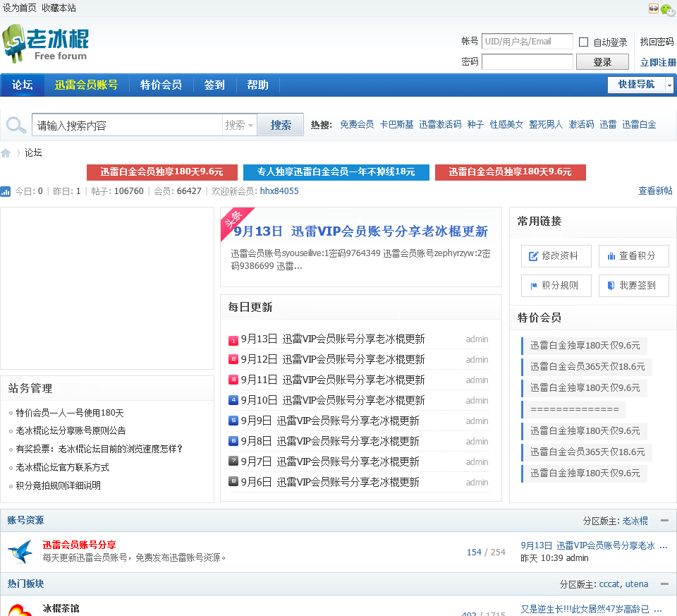The width and height of the screenshot is (677, 616).
Task: Enable the 自动登录 checkbox
Action: pyautogui.click(x=583, y=42)
